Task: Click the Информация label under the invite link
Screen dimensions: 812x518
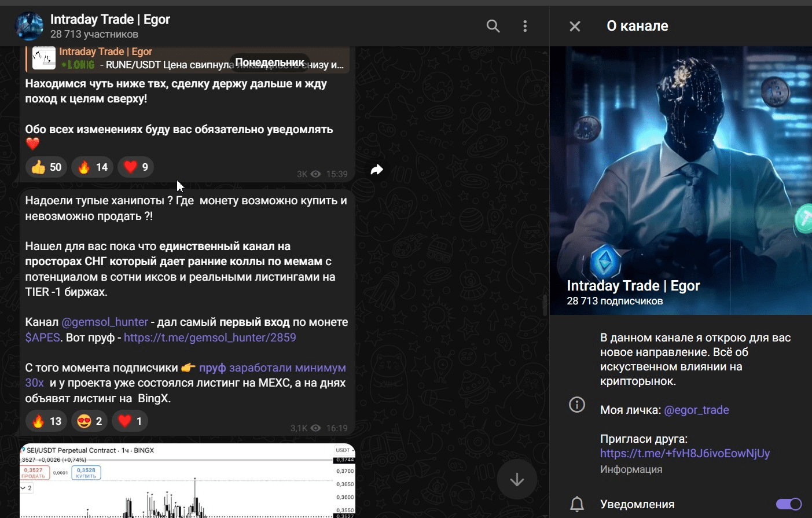Action: pyautogui.click(x=631, y=469)
